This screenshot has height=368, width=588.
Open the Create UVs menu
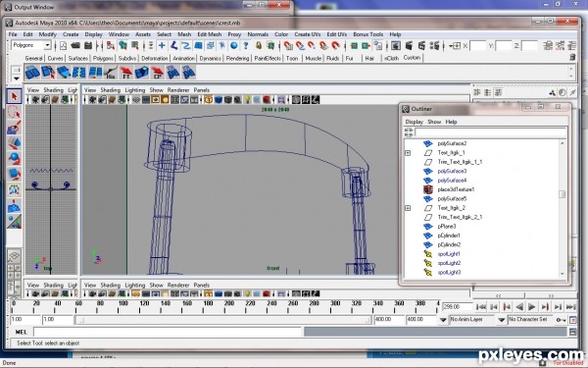click(x=307, y=34)
